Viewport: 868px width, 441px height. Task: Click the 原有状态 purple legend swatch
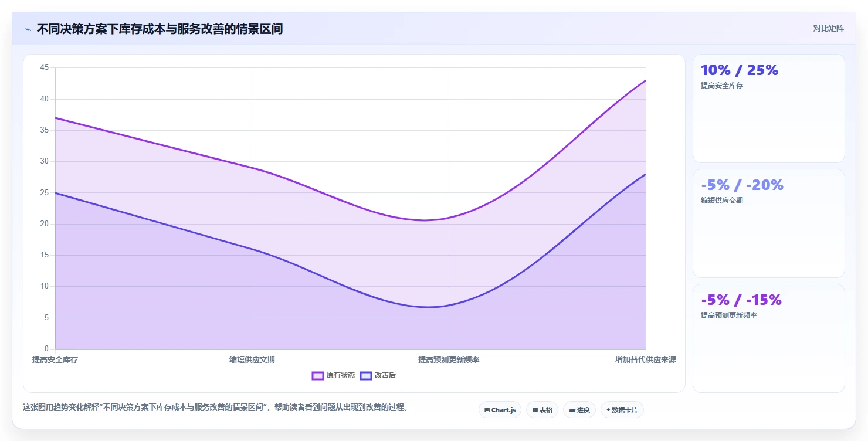click(318, 375)
